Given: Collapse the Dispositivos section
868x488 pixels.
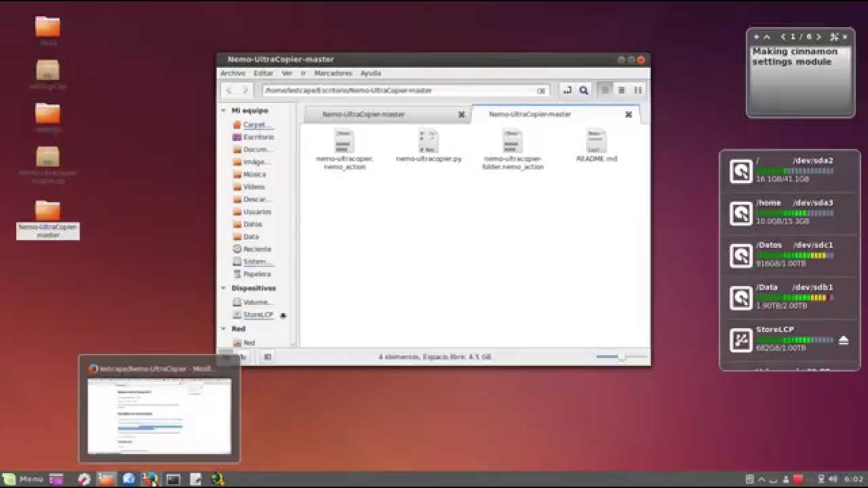Looking at the screenshot, I should tap(224, 288).
